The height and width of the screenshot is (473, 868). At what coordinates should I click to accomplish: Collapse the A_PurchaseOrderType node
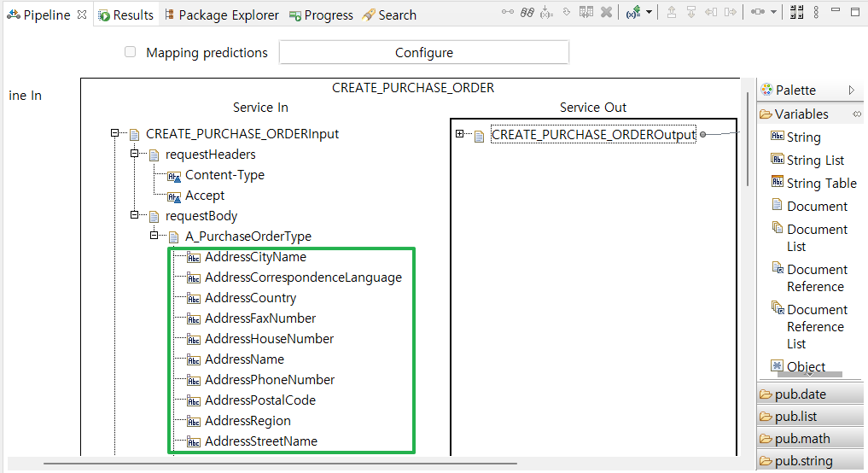[154, 236]
